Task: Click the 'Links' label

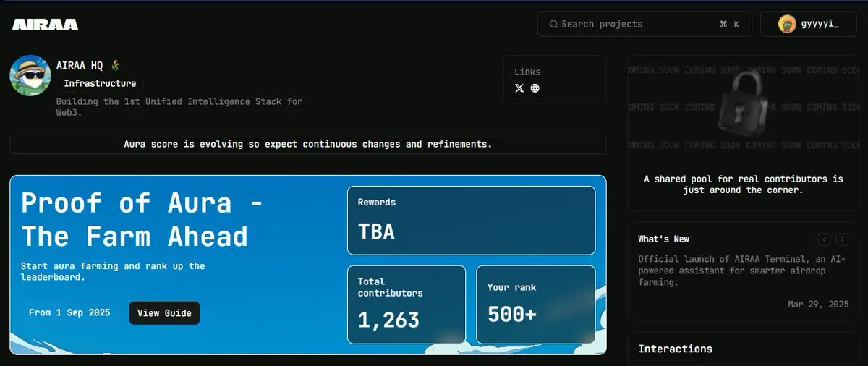Action: click(x=527, y=72)
